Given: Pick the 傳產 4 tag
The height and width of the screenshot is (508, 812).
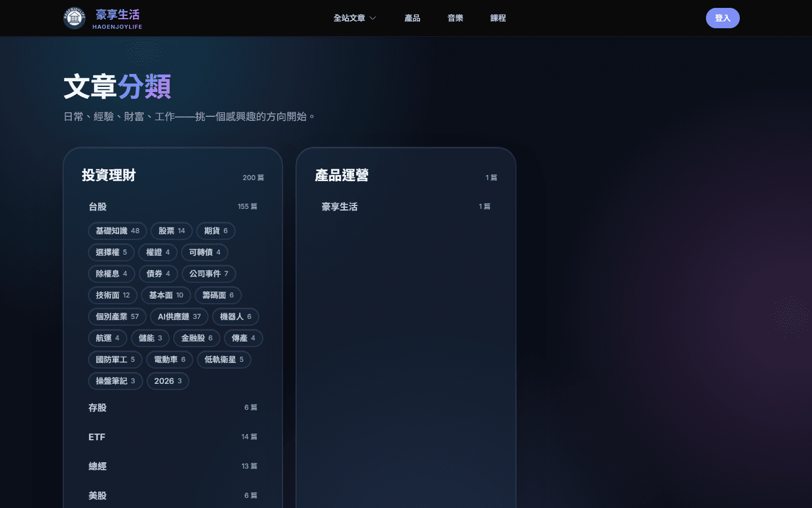Looking at the screenshot, I should [x=244, y=338].
